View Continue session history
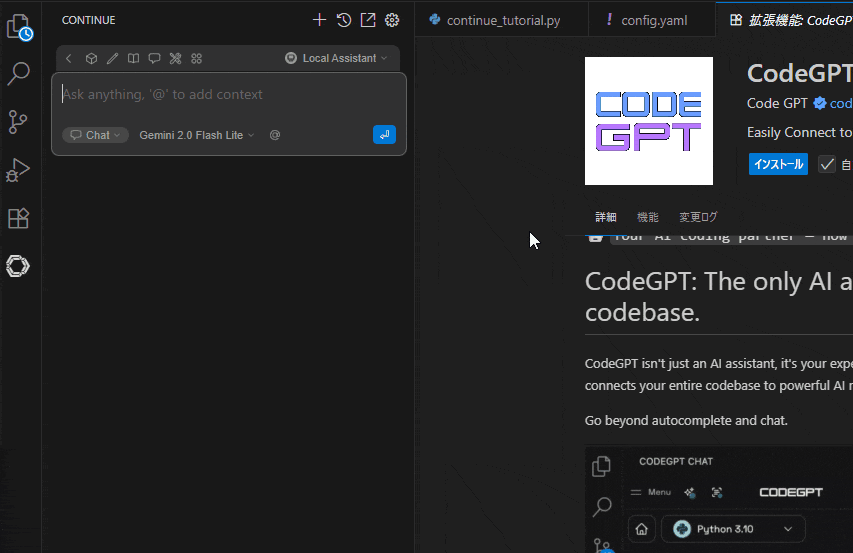Screen dimensions: 853x553 coord(344,20)
